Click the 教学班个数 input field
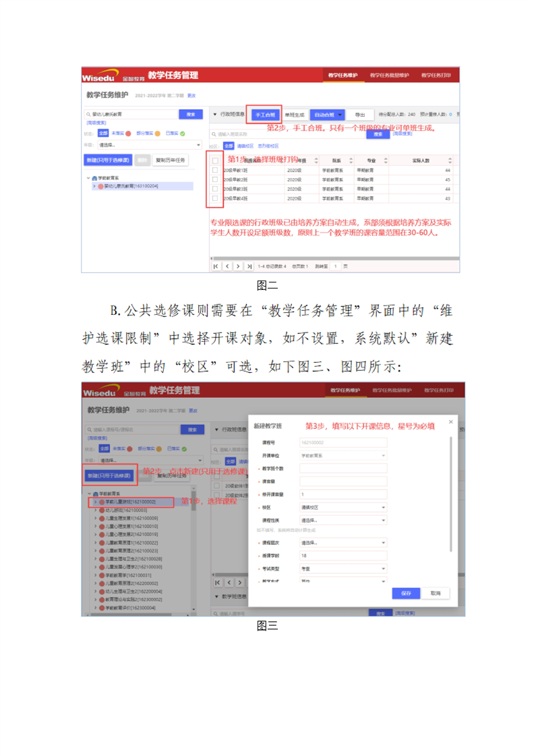The height and width of the screenshot is (756, 534). 343,468
